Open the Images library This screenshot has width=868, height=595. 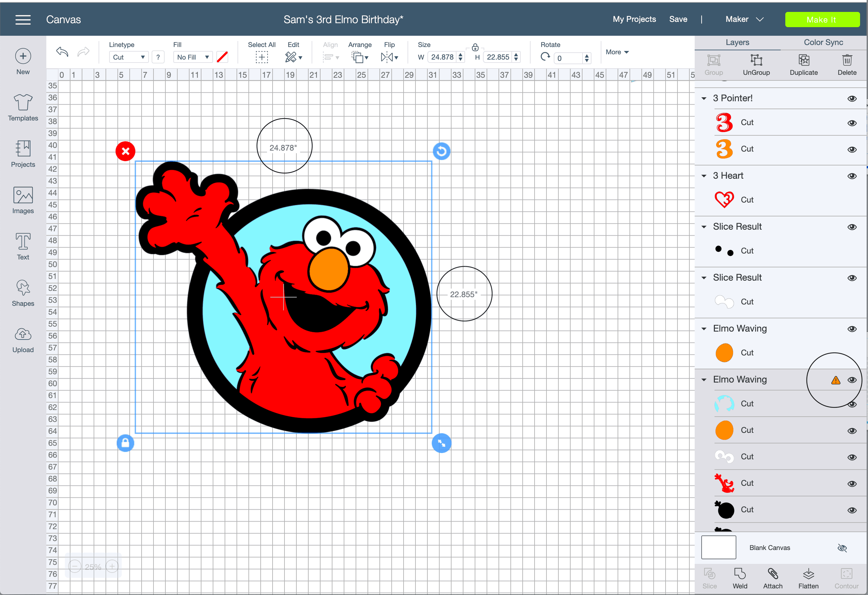tap(23, 200)
